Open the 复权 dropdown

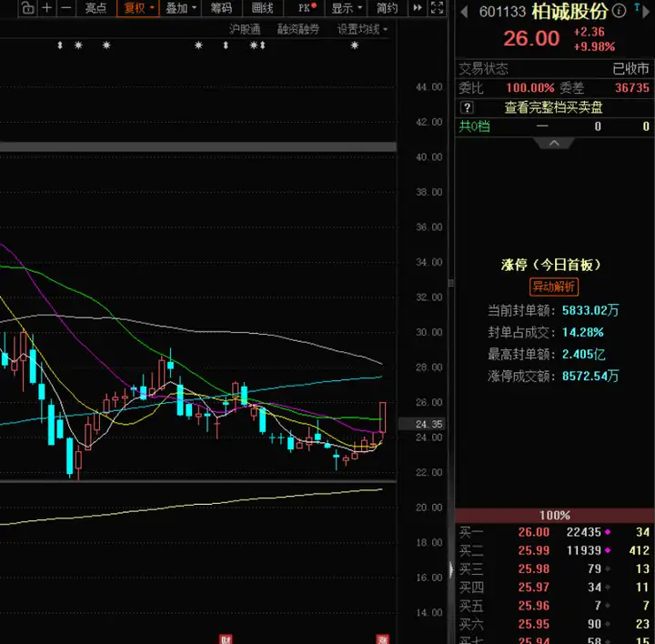[x=138, y=8]
